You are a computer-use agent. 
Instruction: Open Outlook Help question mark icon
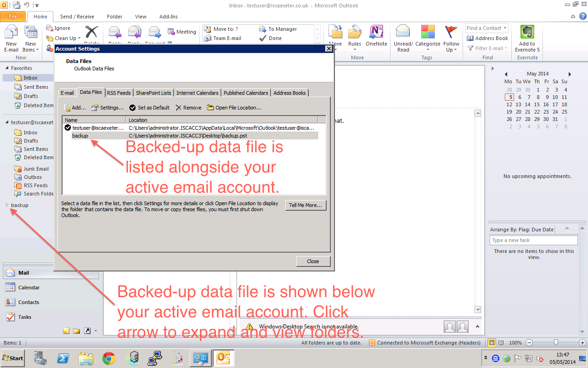point(583,17)
